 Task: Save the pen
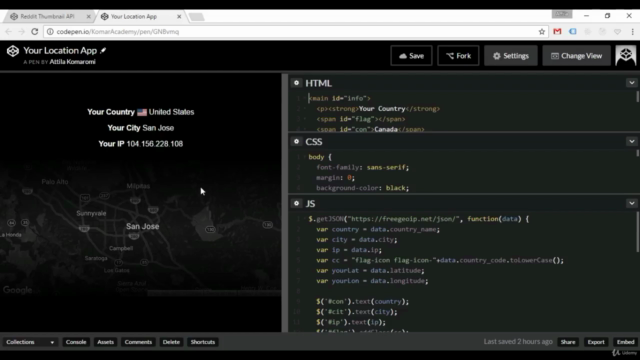(411, 56)
